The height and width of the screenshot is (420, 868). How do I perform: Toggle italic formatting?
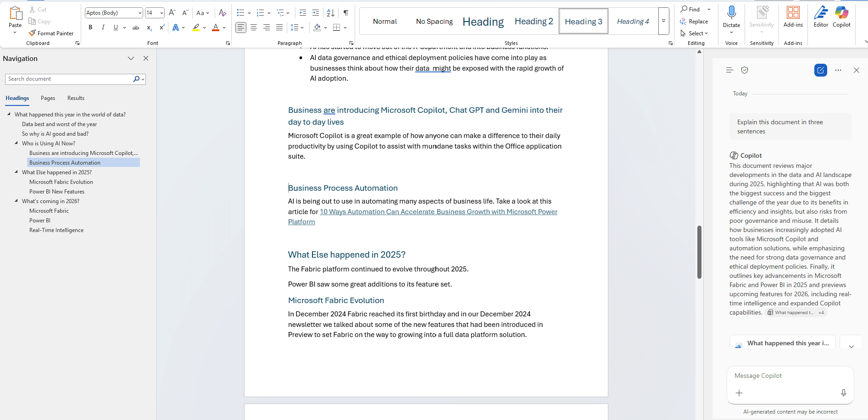coord(103,28)
